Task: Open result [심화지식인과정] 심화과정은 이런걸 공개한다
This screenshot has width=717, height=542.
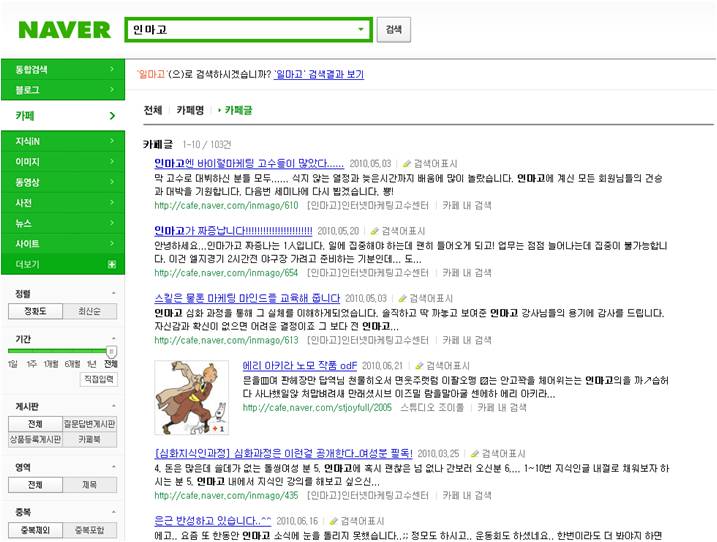Action: pos(284,453)
